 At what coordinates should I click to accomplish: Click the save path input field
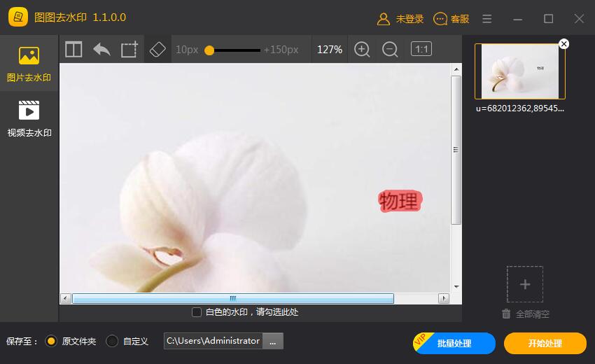(x=213, y=341)
